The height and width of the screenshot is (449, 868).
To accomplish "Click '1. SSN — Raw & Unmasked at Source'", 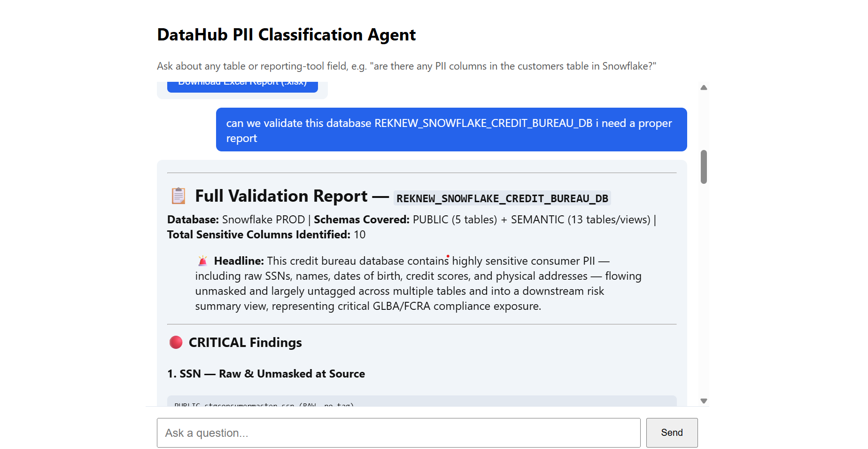I will tap(266, 374).
